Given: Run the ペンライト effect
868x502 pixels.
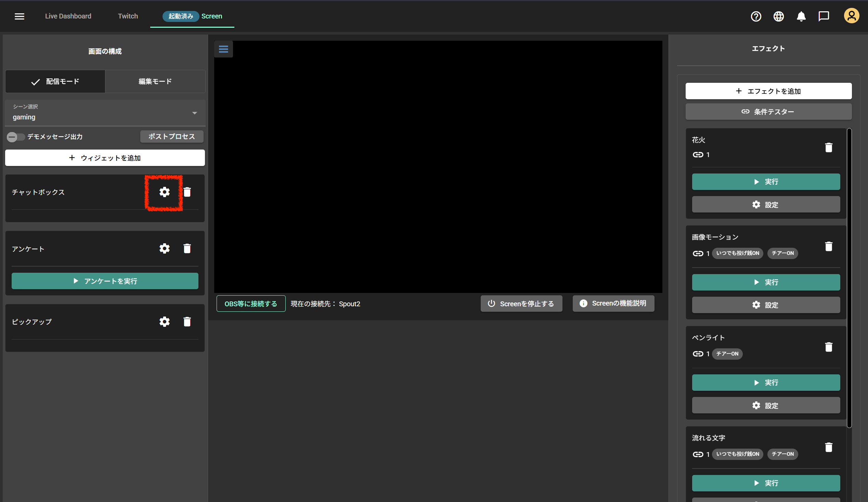Looking at the screenshot, I should tap(766, 383).
